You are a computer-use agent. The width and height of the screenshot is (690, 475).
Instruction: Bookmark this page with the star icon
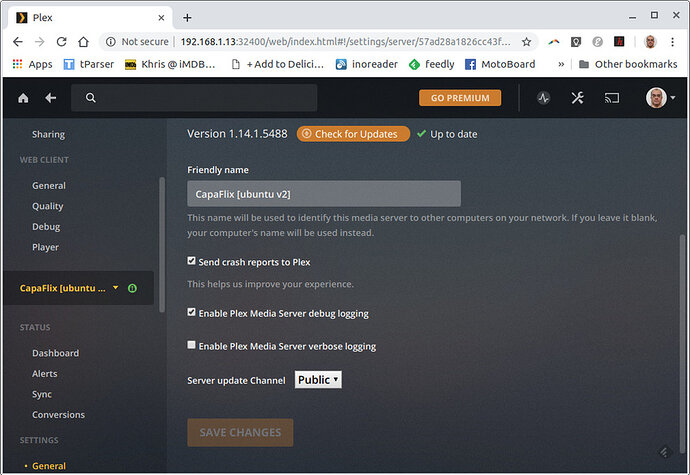(526, 42)
